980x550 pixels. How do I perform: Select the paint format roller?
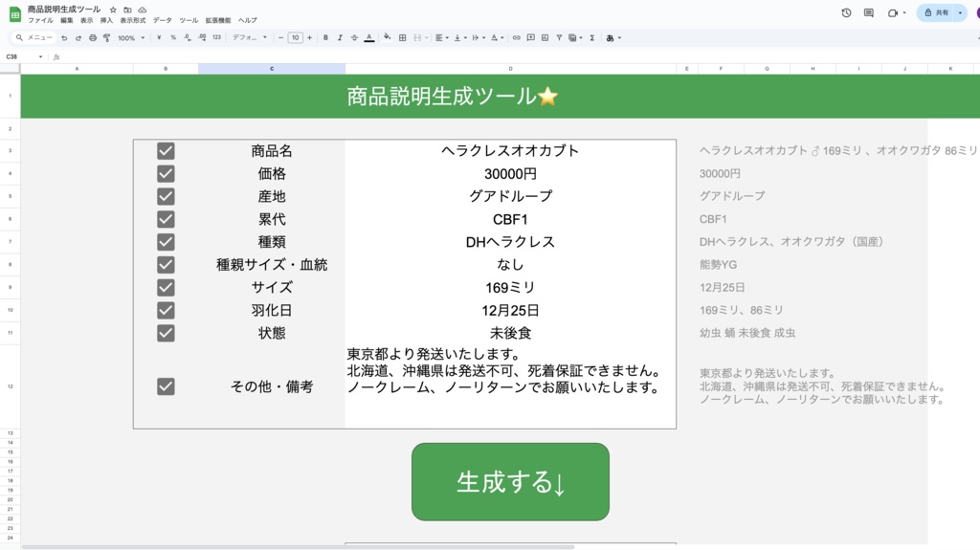(107, 38)
